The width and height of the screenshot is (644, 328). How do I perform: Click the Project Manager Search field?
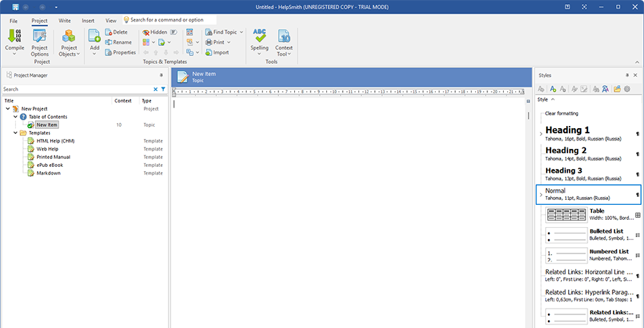77,90
